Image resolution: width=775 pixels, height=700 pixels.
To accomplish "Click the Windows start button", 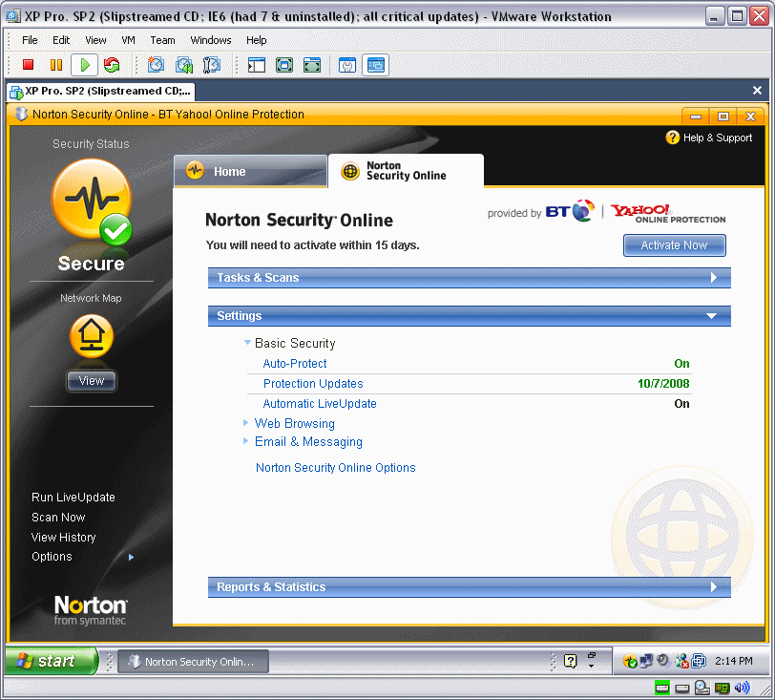I will [51, 661].
